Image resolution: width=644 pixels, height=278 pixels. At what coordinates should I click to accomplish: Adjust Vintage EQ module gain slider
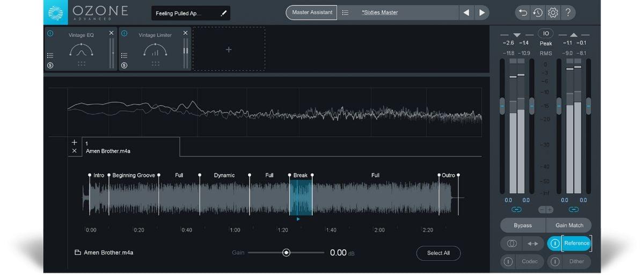coord(112,54)
